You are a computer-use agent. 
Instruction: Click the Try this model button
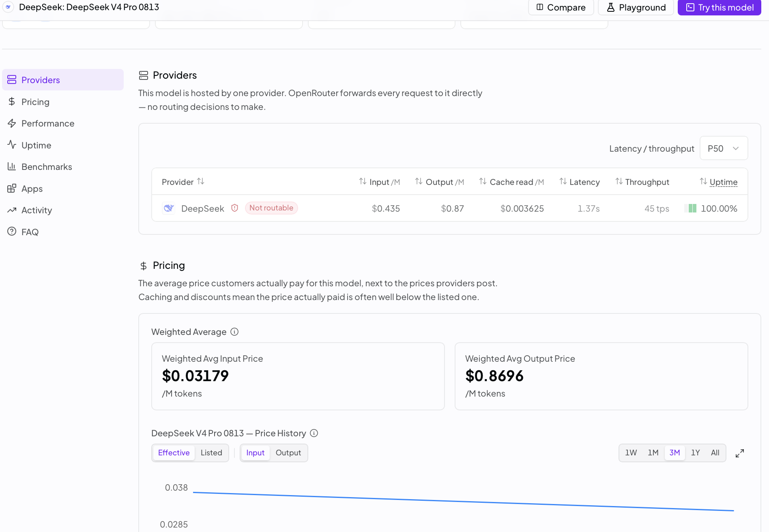(x=720, y=7)
